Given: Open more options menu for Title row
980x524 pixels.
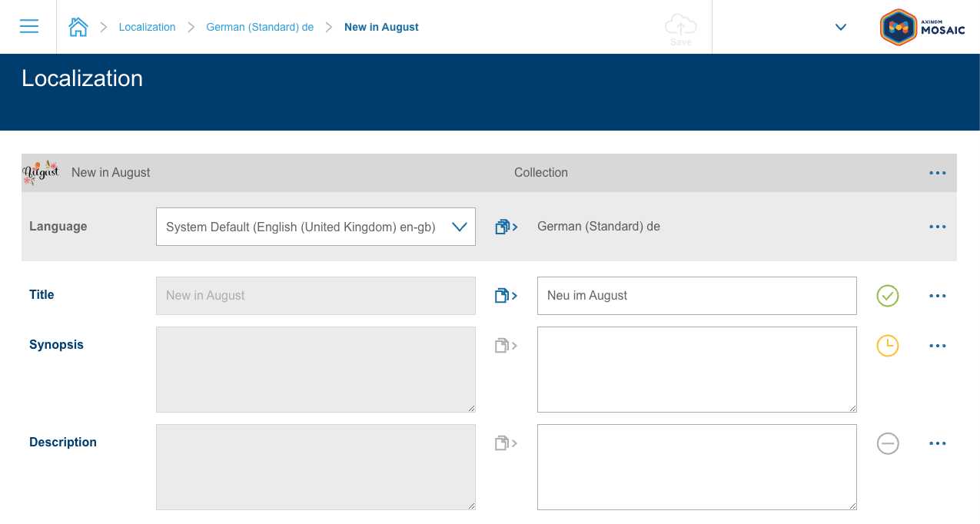Looking at the screenshot, I should click(937, 296).
